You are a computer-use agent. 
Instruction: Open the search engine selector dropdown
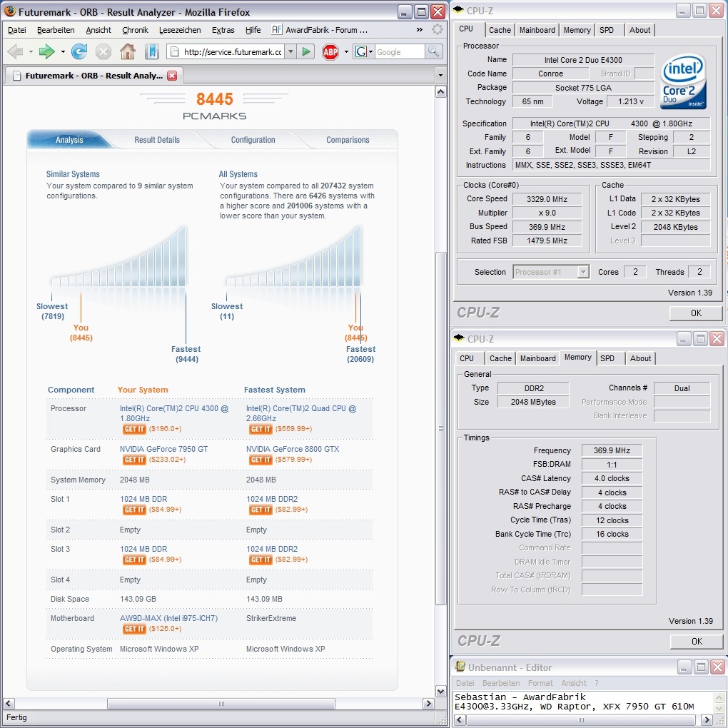tap(370, 51)
